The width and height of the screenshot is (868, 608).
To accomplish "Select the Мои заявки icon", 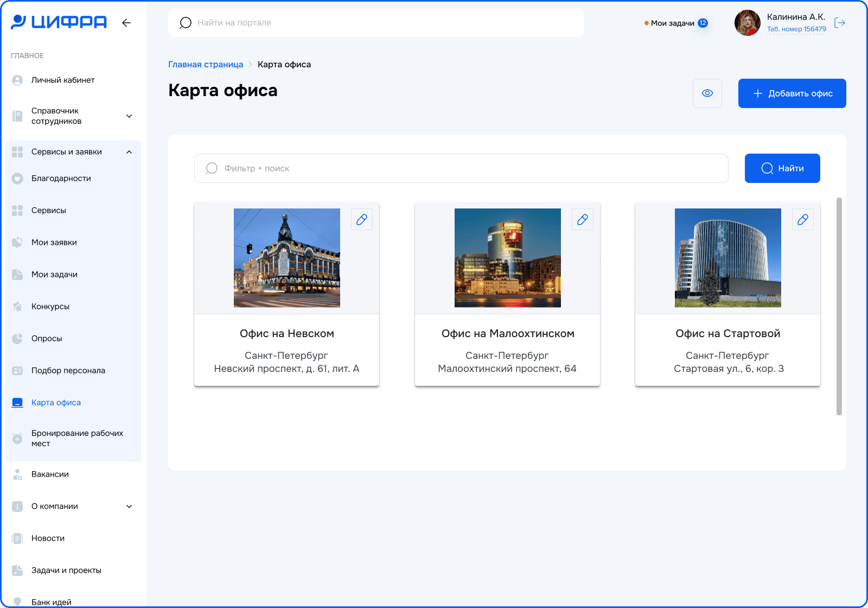I will (17, 242).
